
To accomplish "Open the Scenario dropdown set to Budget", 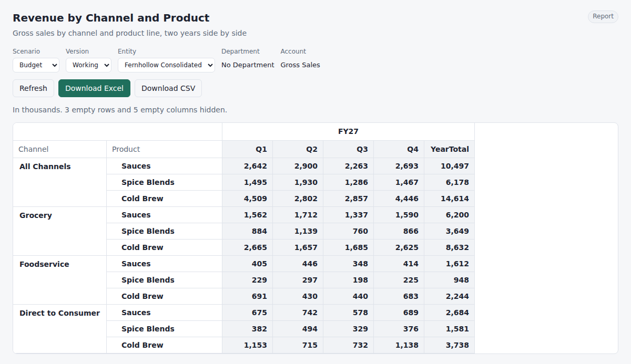I will click(36, 65).
